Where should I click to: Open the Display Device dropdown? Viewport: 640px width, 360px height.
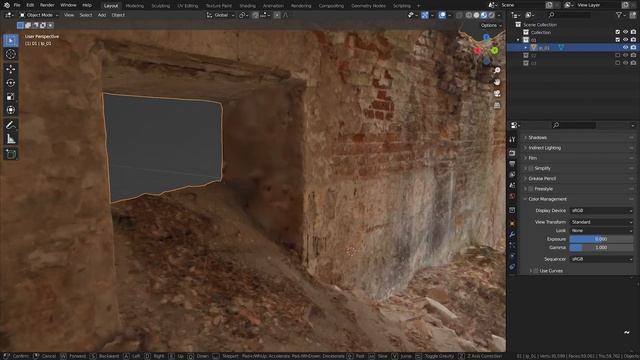coord(601,211)
